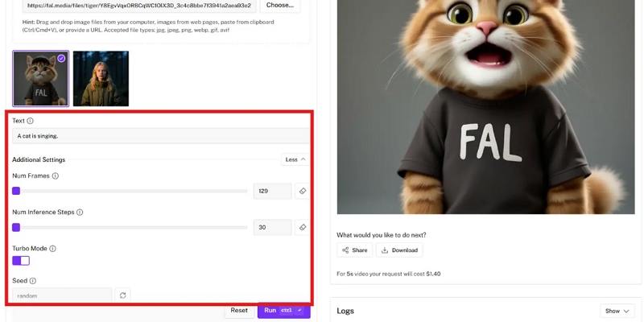This screenshot has height=322, width=644.
Task: Click the Logs heading text
Action: tap(345, 311)
